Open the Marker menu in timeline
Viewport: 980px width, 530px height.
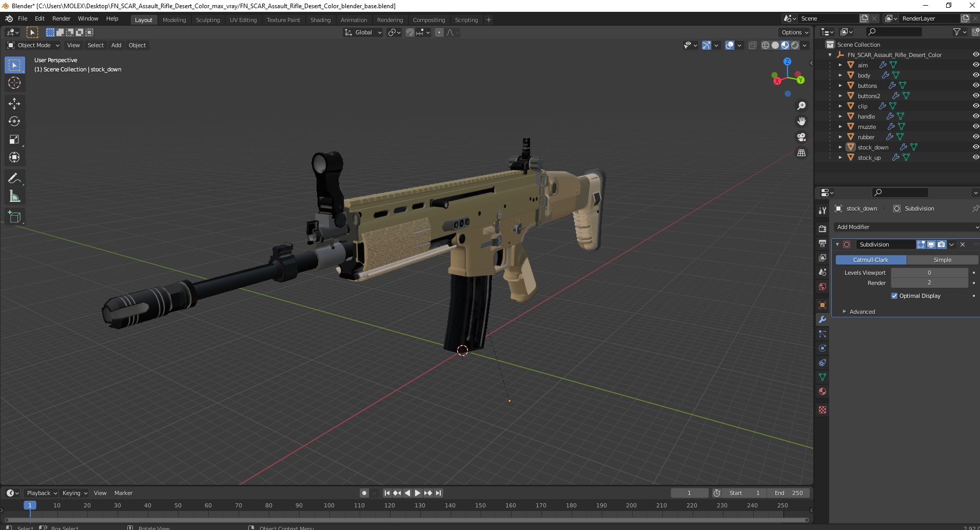[123, 493]
